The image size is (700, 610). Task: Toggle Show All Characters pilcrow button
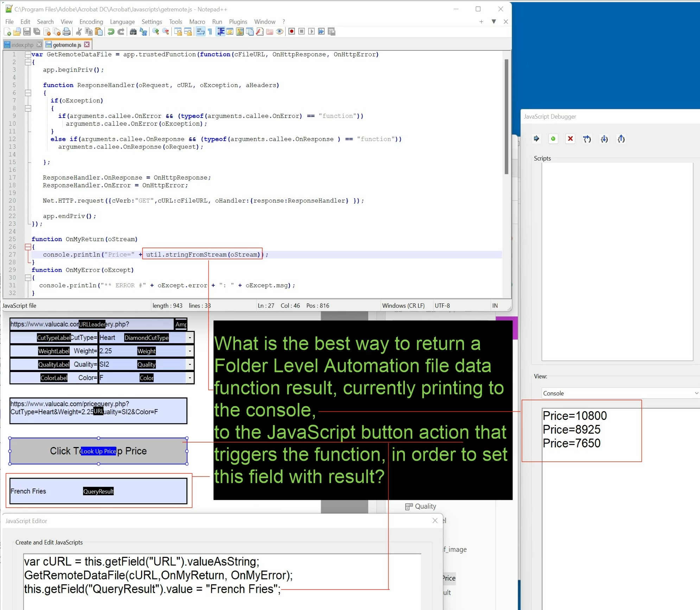[x=210, y=32]
